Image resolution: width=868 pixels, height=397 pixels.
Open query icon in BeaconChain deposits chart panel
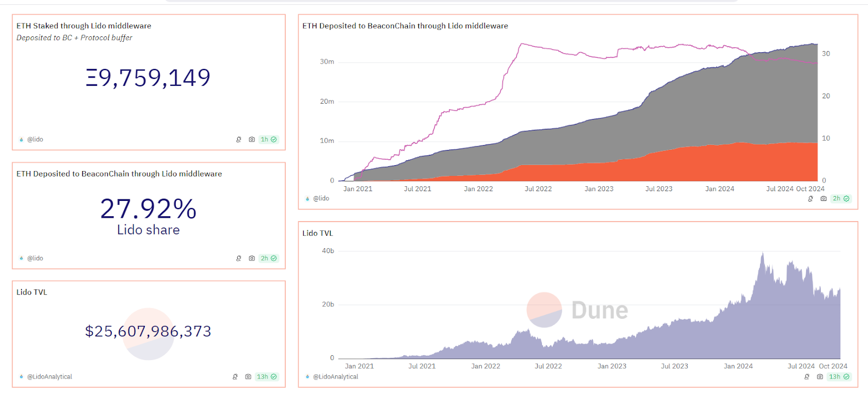click(x=810, y=199)
